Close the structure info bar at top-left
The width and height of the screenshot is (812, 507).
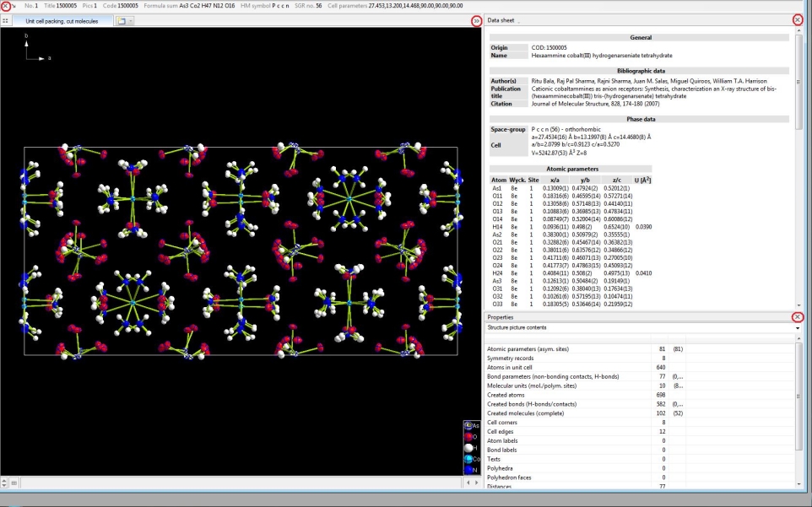click(6, 6)
